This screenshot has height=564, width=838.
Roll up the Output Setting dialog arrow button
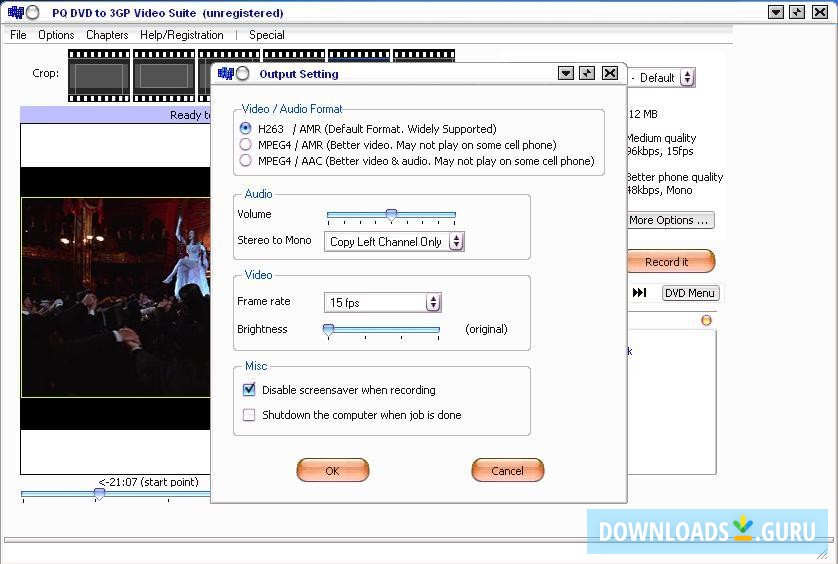pos(565,73)
